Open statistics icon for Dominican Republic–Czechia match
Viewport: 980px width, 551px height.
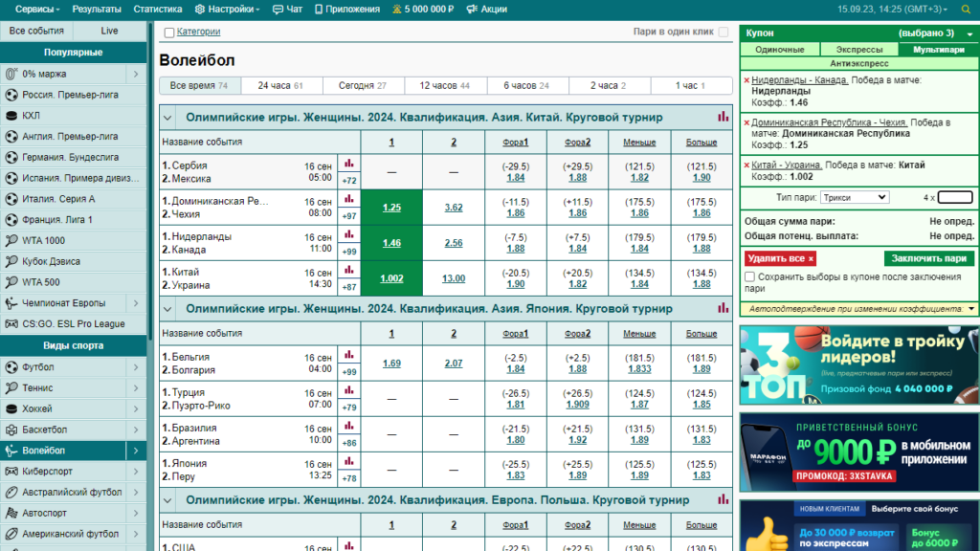pyautogui.click(x=348, y=199)
